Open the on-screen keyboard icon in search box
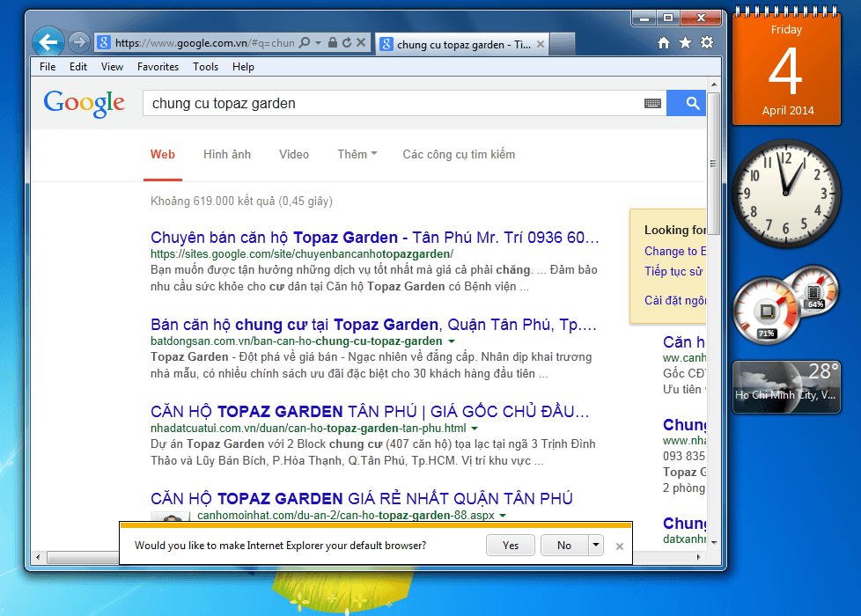The height and width of the screenshot is (616, 861). tap(652, 103)
